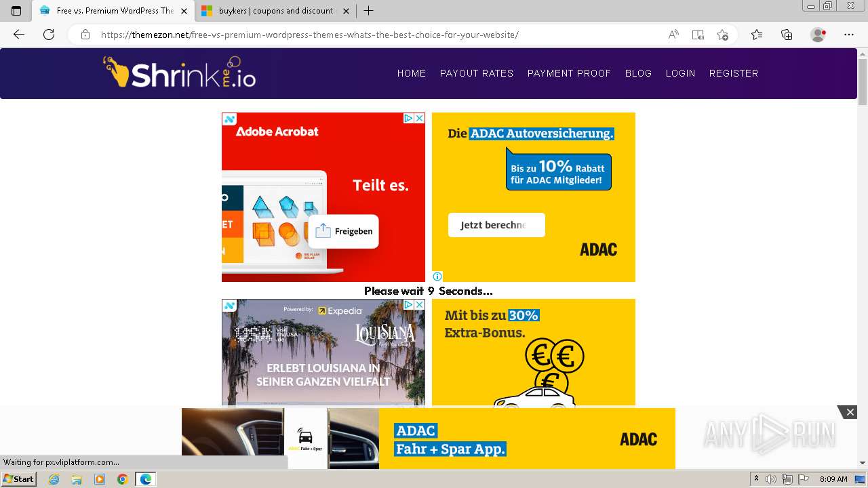The width and height of the screenshot is (868, 488).
Task: Click the page vertical scrollbar thumb
Action: [x=863, y=83]
